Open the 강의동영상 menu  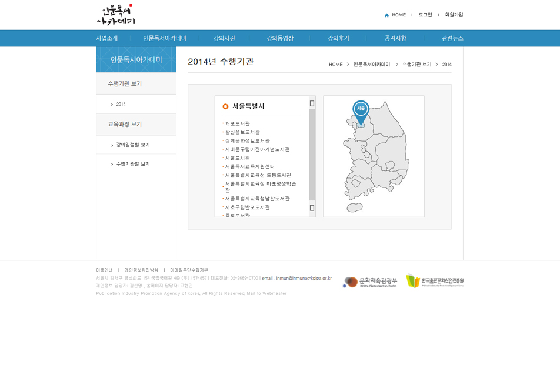coord(280,38)
